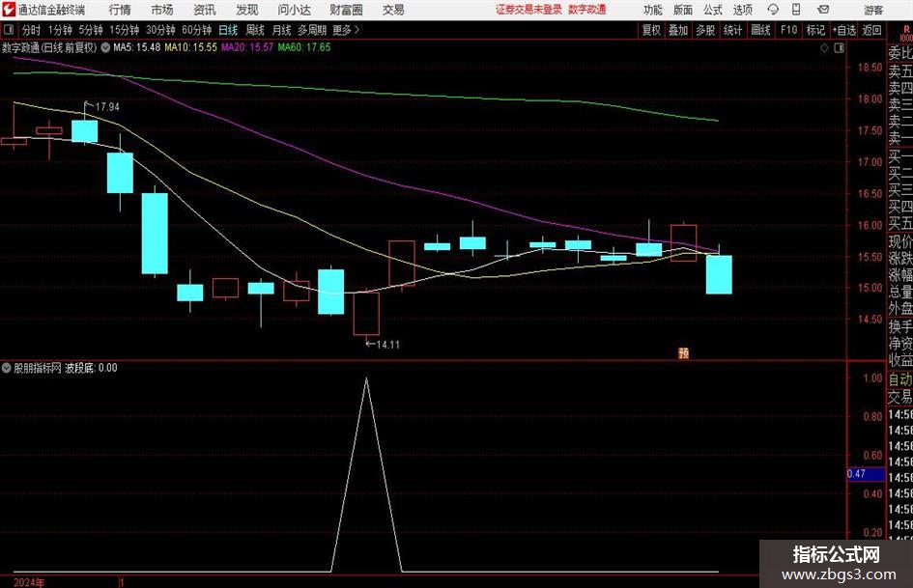Open the 多周期 multi-period view
913x588 pixels.
click(x=312, y=30)
